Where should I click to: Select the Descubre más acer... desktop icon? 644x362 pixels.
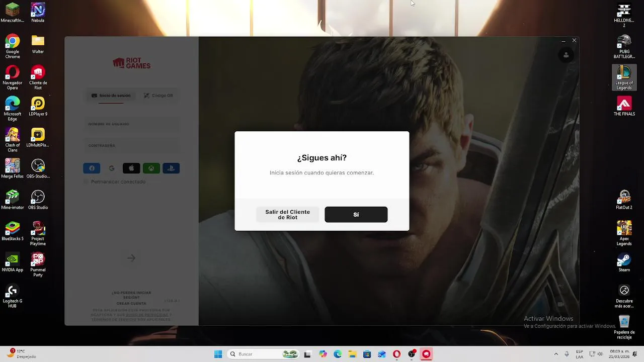click(x=624, y=296)
